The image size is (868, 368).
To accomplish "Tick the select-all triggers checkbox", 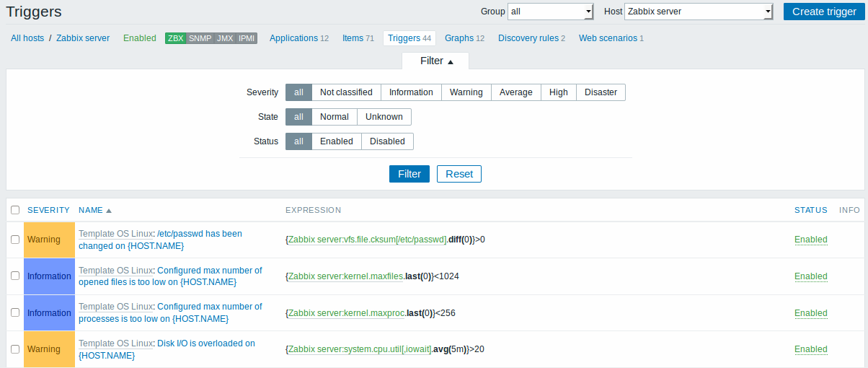I will tap(15, 210).
